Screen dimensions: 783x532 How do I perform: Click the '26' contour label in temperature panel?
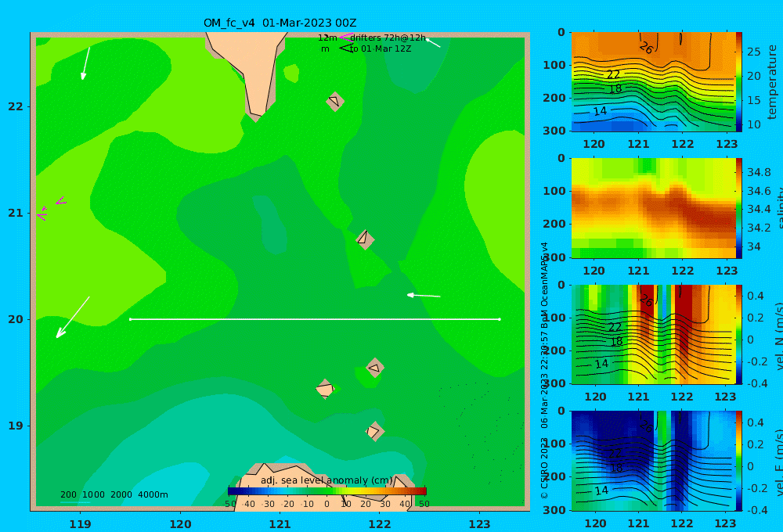(x=646, y=48)
